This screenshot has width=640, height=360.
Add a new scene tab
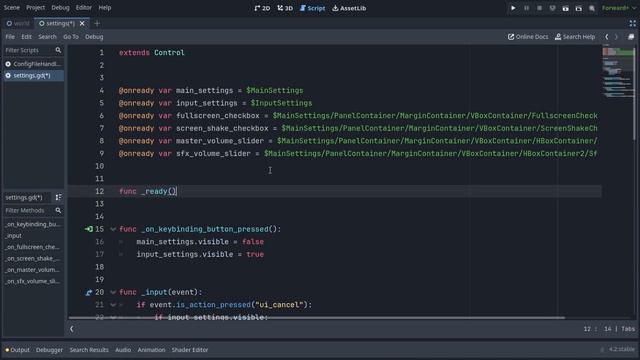coord(97,23)
